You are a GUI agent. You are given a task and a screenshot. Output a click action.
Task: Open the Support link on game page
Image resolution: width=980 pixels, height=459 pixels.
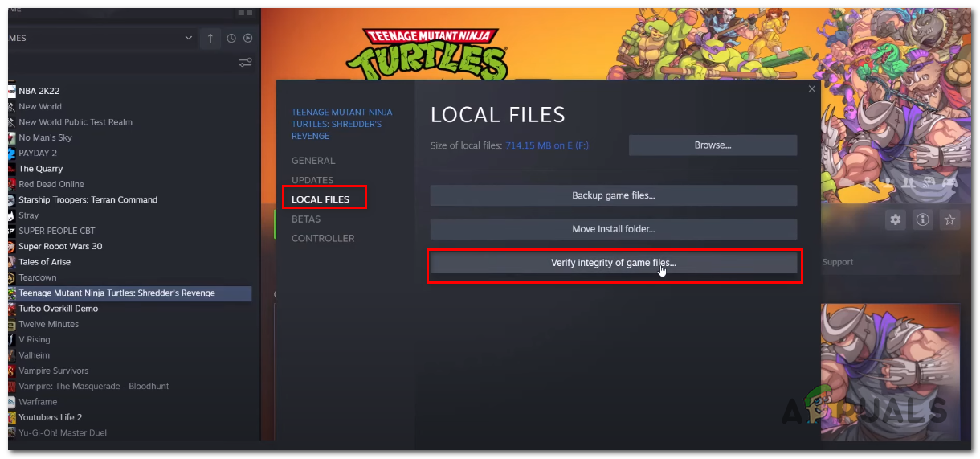click(x=838, y=262)
